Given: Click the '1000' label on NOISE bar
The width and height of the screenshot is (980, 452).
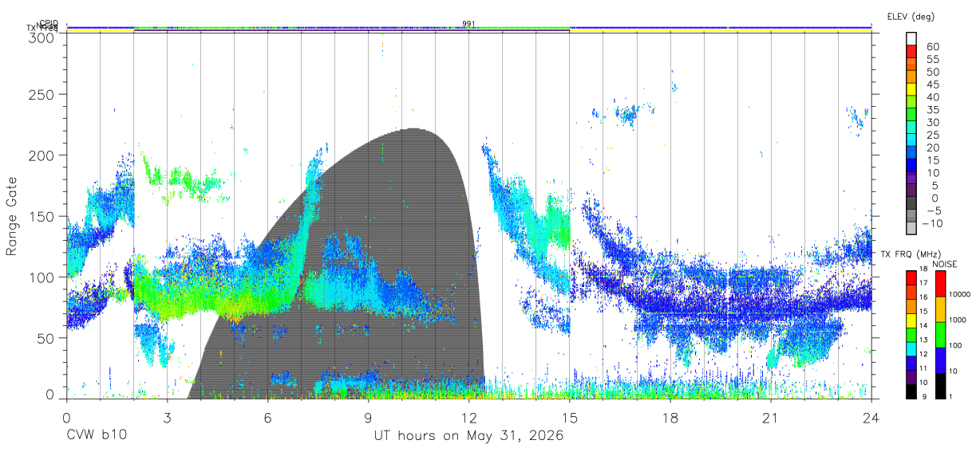Looking at the screenshot, I should pos(958,320).
